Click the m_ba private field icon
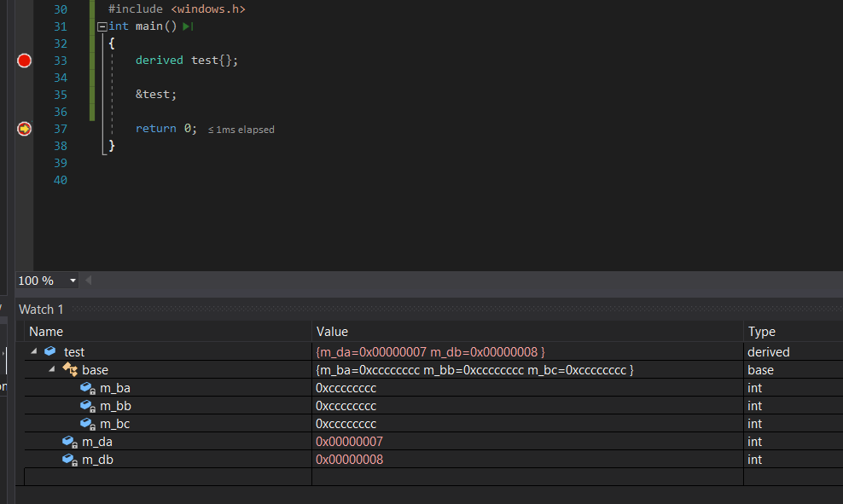Image resolution: width=843 pixels, height=504 pixels. pos(87,388)
